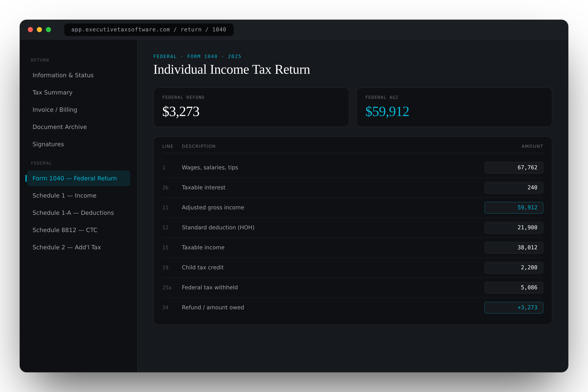Screen dimensions: 588x392
Task: Select the Adjusted gross income field 59,912
Action: pos(514,208)
